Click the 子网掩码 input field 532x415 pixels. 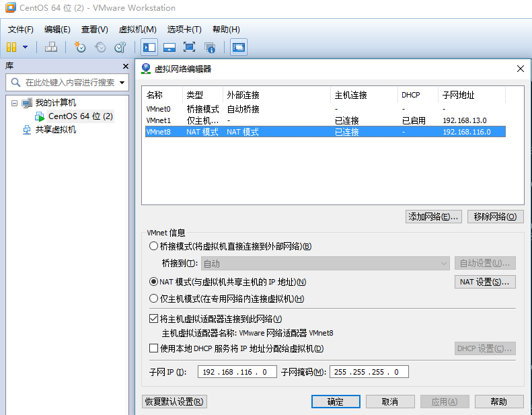click(x=369, y=371)
